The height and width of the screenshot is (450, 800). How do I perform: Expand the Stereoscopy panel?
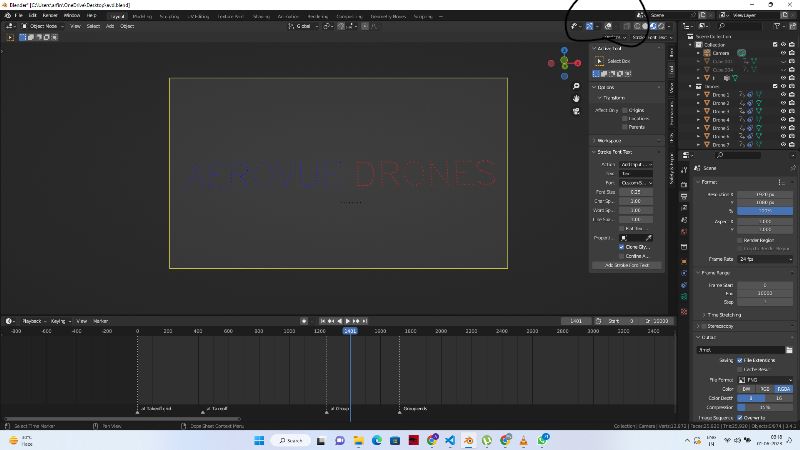pyautogui.click(x=698, y=326)
